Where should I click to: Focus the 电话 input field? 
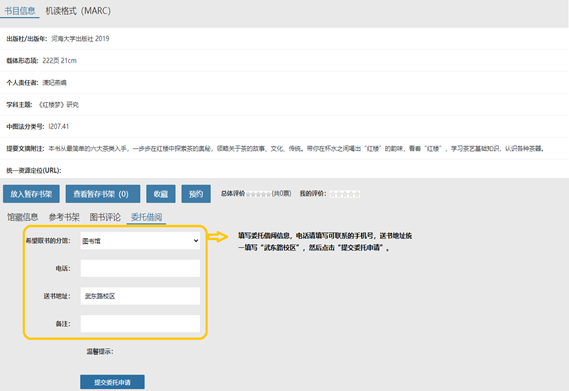pyautogui.click(x=140, y=268)
